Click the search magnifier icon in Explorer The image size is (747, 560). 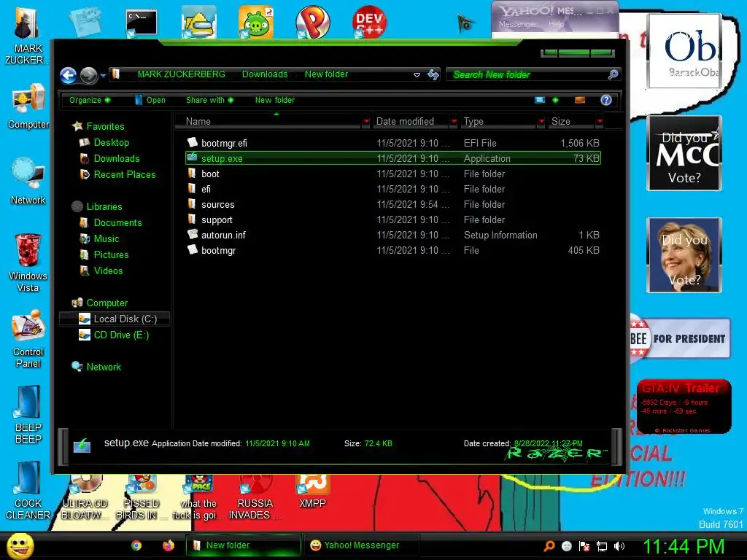coord(613,74)
